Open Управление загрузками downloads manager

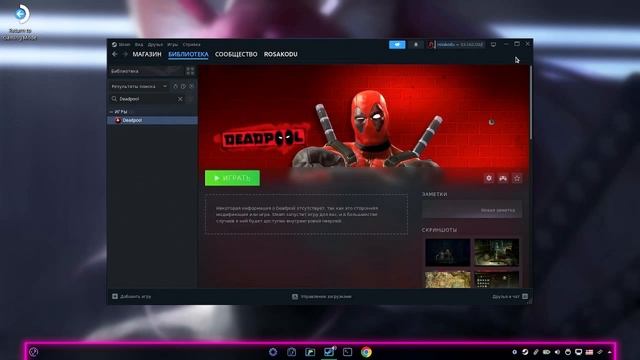click(x=322, y=296)
